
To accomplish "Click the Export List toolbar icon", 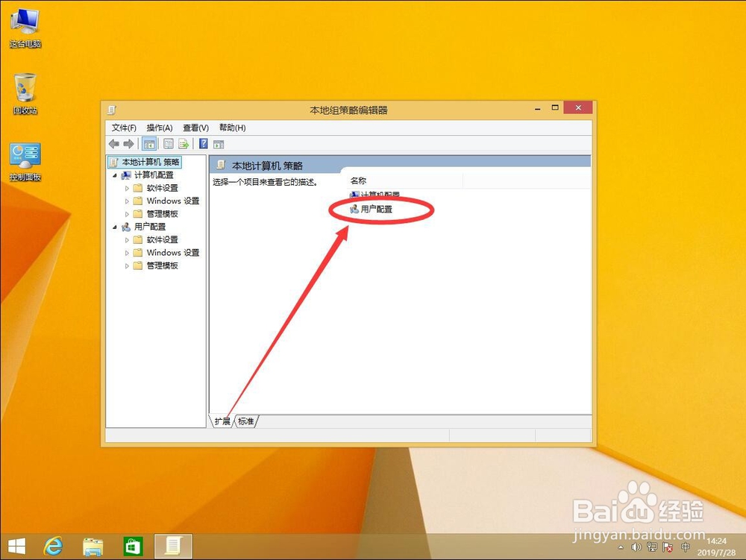I will point(184,144).
